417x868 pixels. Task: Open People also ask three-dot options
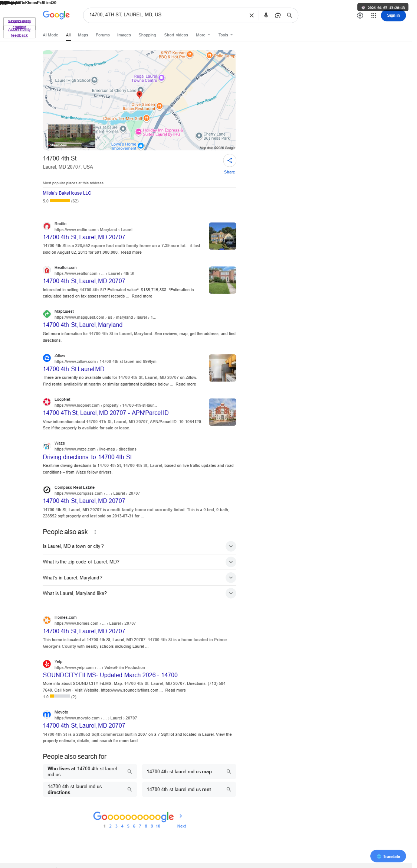(95, 532)
